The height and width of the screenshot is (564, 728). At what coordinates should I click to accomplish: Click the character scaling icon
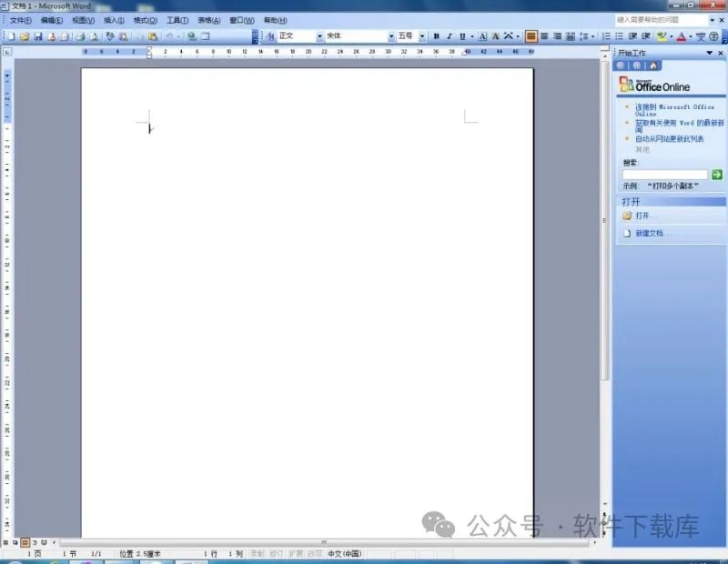(x=509, y=36)
